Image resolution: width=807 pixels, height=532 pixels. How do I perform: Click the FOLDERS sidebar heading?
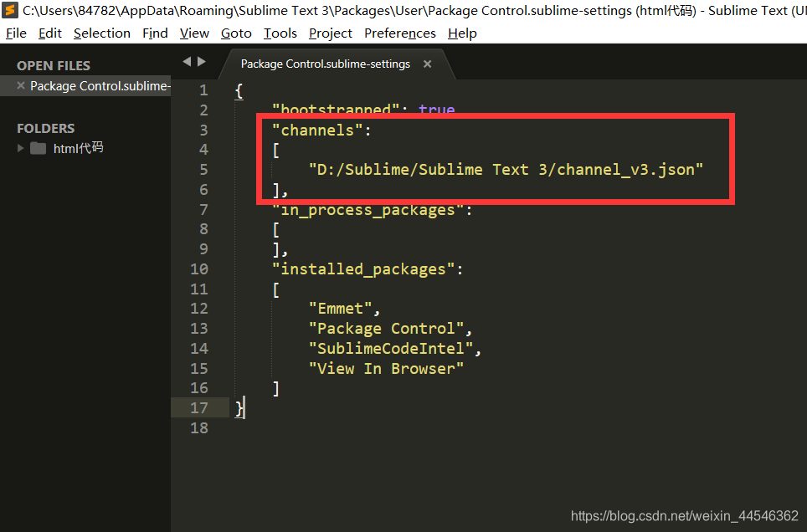(x=46, y=128)
